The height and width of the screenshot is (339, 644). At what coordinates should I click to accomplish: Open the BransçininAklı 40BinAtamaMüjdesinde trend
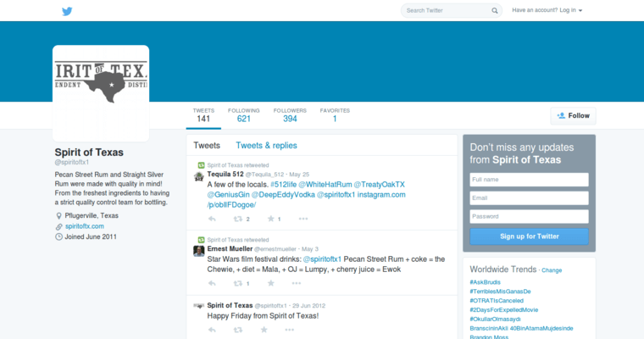coord(522,328)
